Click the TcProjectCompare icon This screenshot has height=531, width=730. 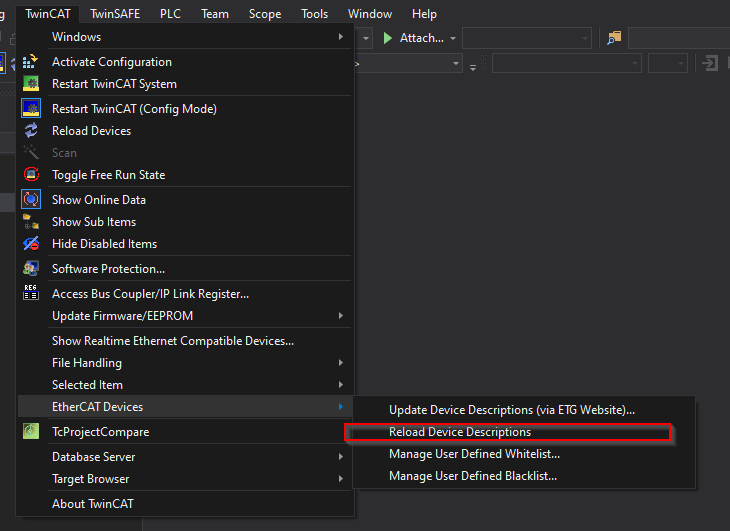pyautogui.click(x=31, y=431)
